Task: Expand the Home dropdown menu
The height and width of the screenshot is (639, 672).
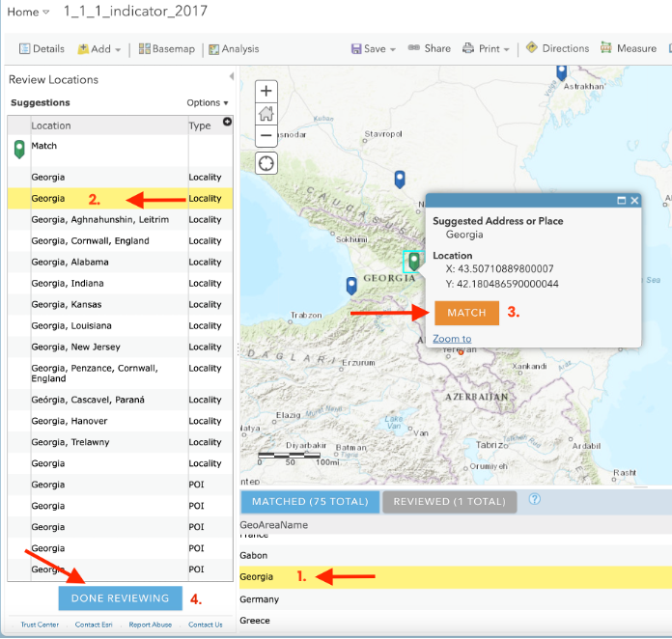Action: pos(28,12)
